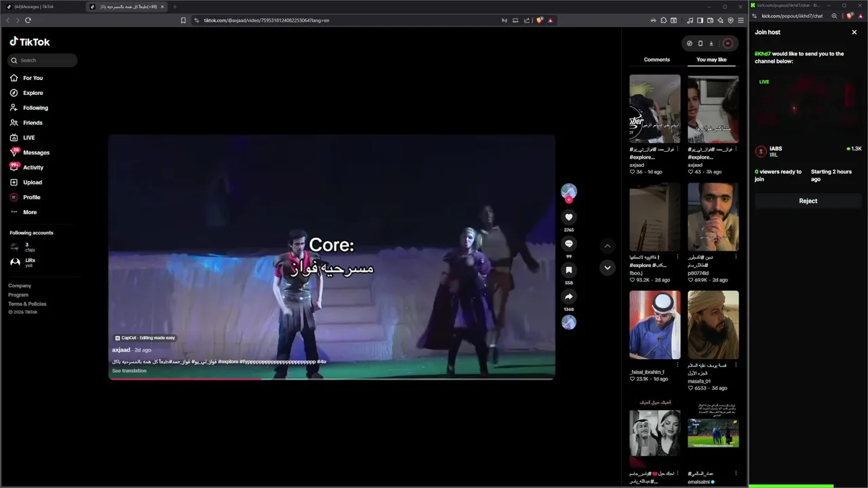Open the _faisal_ibrahim_f suggested video thumbnail

[654, 325]
